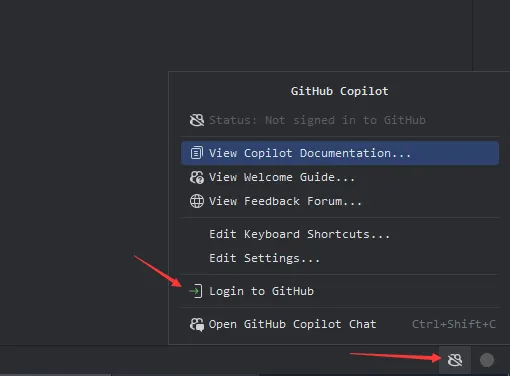The width and height of the screenshot is (510, 376).
Task: Click the Copilot chat bubble icon
Action: 197,324
